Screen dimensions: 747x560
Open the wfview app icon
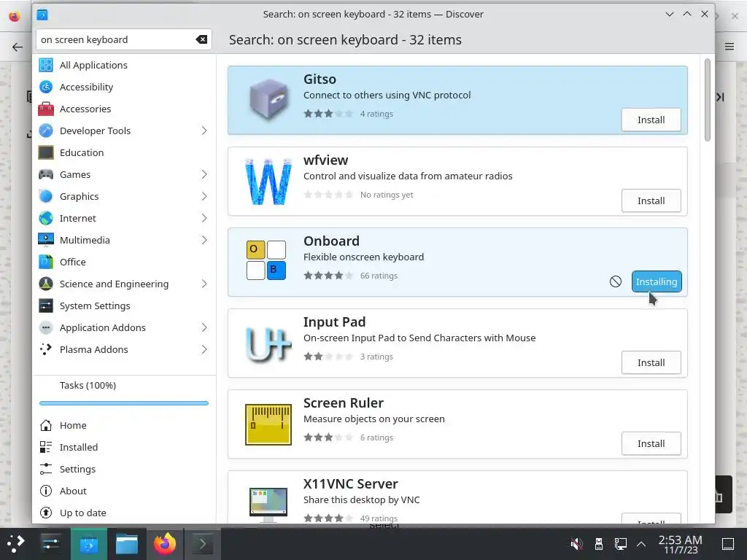click(268, 182)
